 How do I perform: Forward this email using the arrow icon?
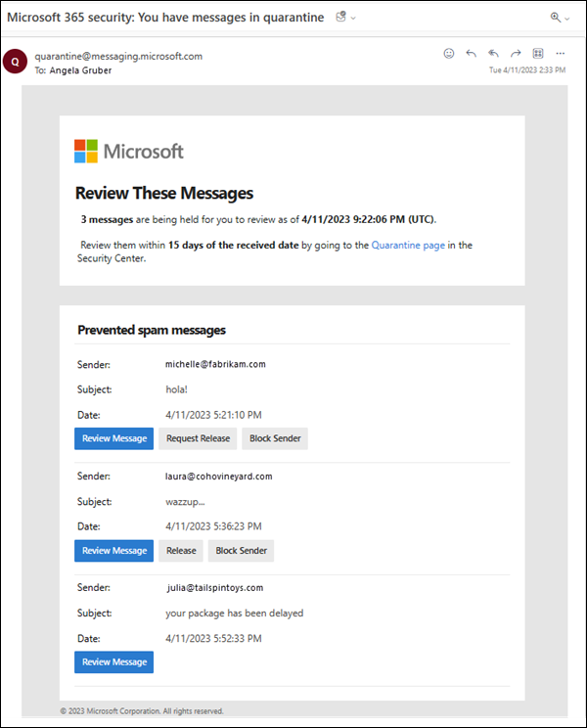pyautogui.click(x=516, y=54)
